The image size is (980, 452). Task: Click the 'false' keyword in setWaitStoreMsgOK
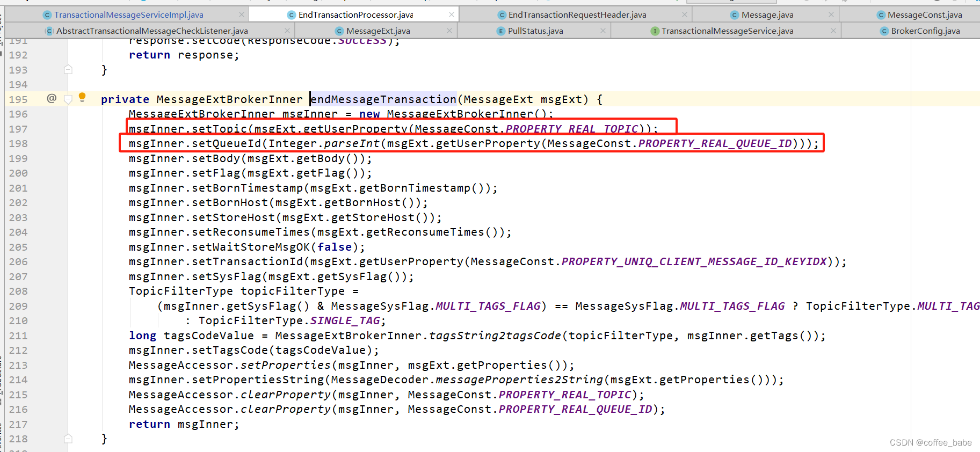[x=335, y=247]
